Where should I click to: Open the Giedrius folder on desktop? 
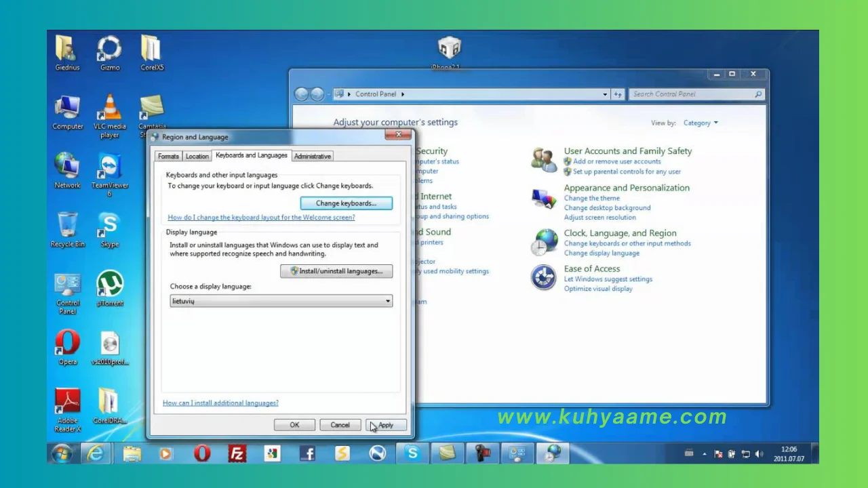[67, 52]
